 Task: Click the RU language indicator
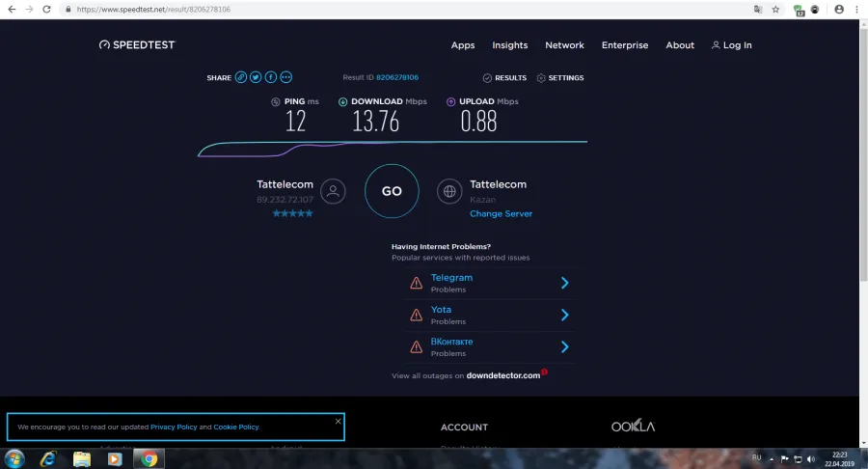pyautogui.click(x=757, y=458)
